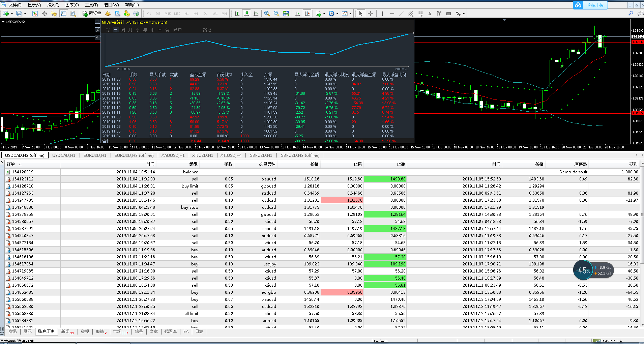Open the 新闻 terminal tab
Screen dimensions: 644x344
click(x=67, y=332)
